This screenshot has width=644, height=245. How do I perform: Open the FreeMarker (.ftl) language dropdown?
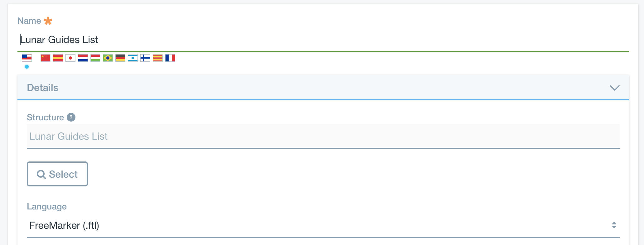323,226
